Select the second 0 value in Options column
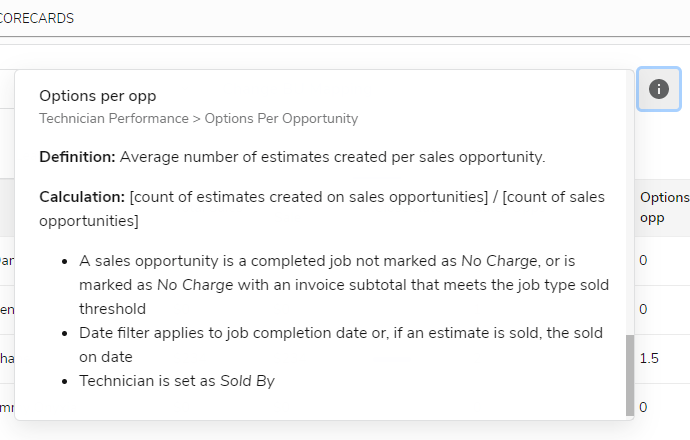 [x=644, y=309]
